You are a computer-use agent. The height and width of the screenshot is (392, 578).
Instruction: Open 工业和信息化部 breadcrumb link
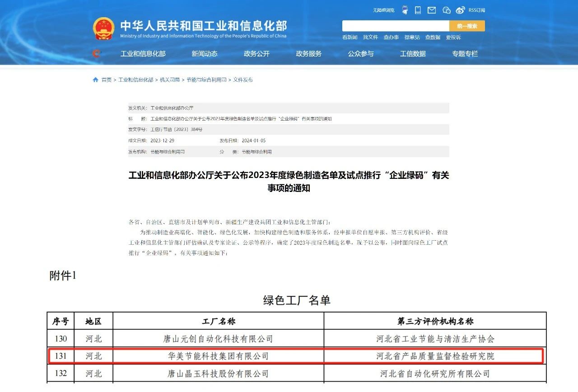[135, 80]
